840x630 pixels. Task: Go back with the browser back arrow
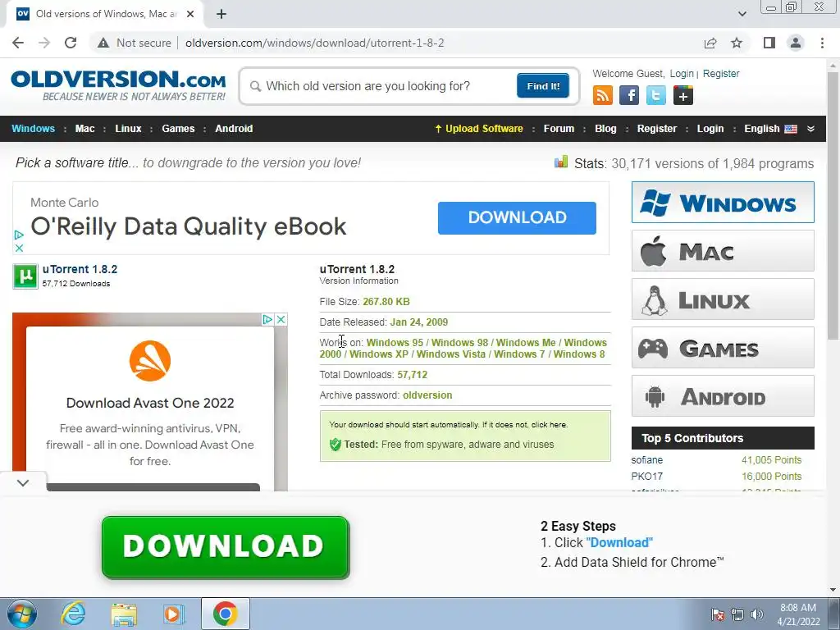tap(18, 43)
